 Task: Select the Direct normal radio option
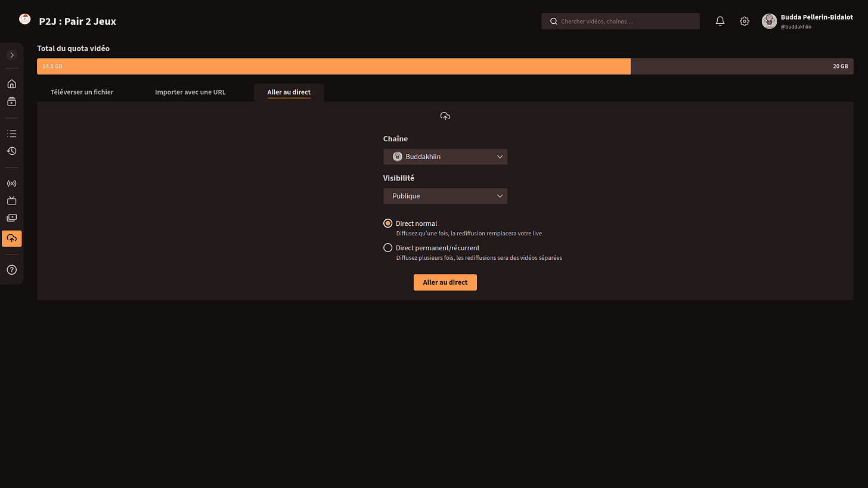click(388, 223)
